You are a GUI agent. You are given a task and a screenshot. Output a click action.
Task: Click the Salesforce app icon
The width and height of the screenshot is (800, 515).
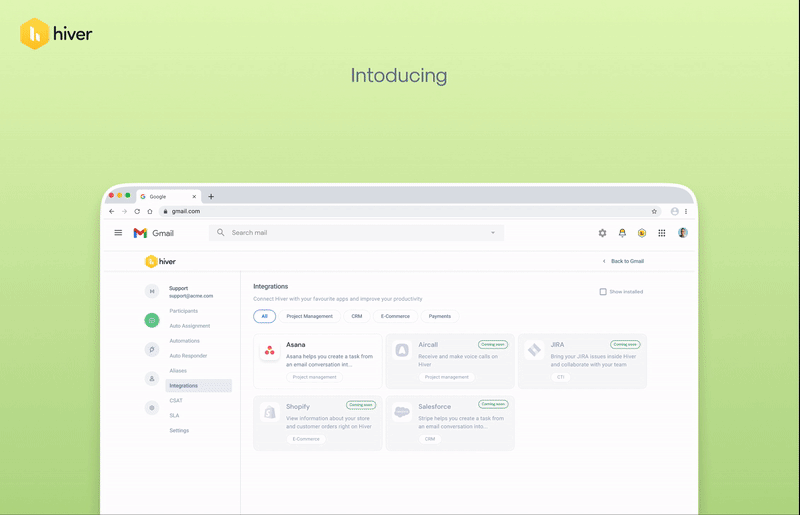[402, 412]
